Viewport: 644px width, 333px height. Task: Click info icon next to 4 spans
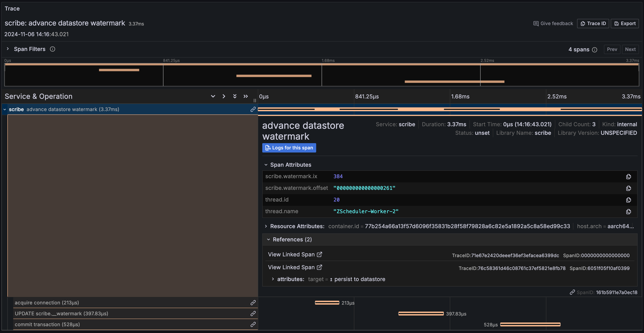pyautogui.click(x=595, y=50)
